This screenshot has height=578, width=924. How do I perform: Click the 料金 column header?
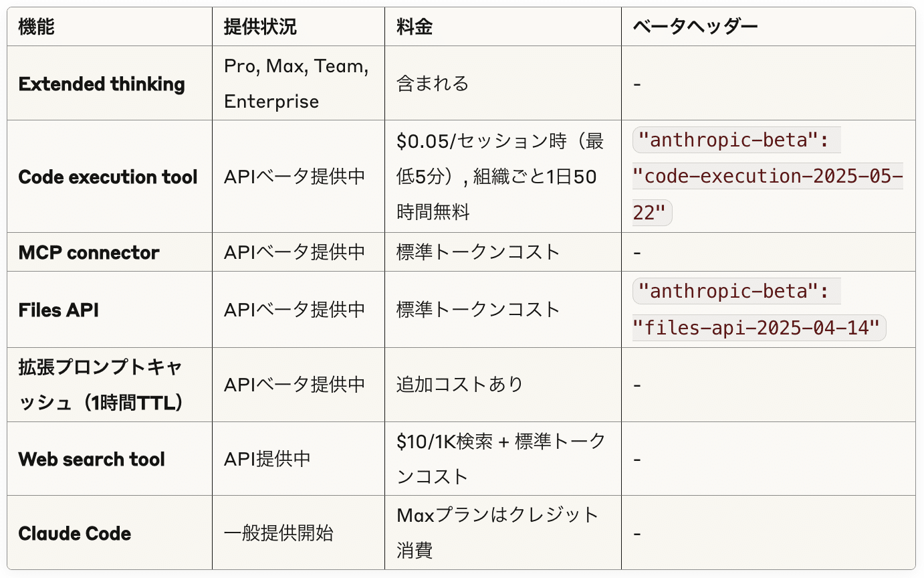point(415,27)
